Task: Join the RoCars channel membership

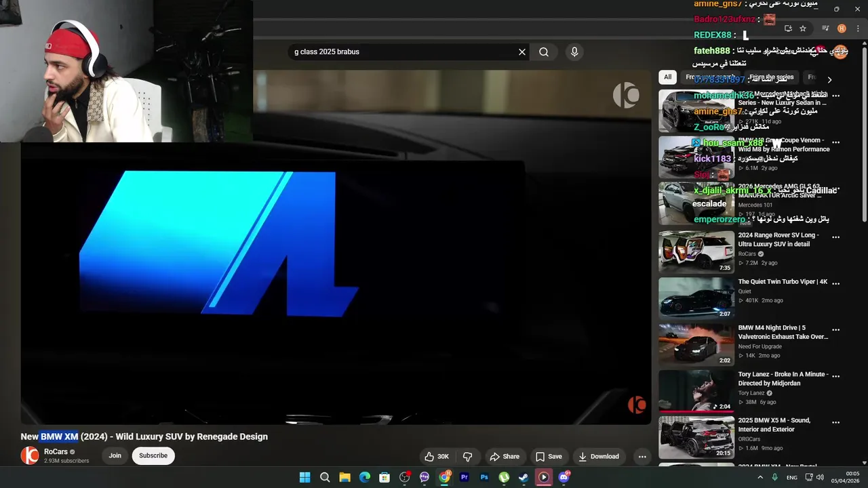Action: coord(115,455)
